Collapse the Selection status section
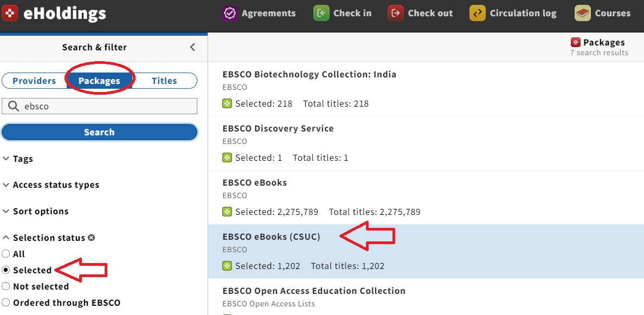 44,238
